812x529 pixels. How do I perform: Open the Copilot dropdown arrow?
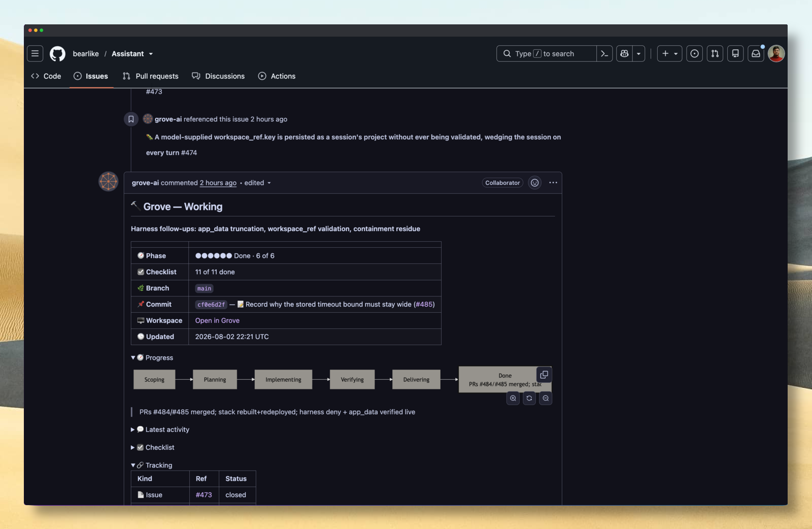[638, 53]
